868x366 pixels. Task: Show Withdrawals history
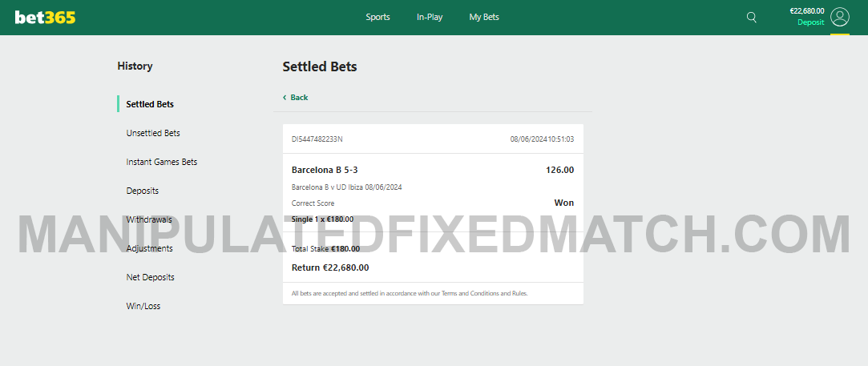pyautogui.click(x=149, y=219)
